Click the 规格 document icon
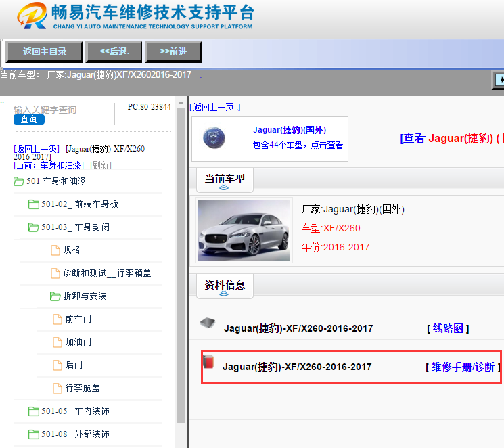Screen dimensions: 504x448 [55, 250]
